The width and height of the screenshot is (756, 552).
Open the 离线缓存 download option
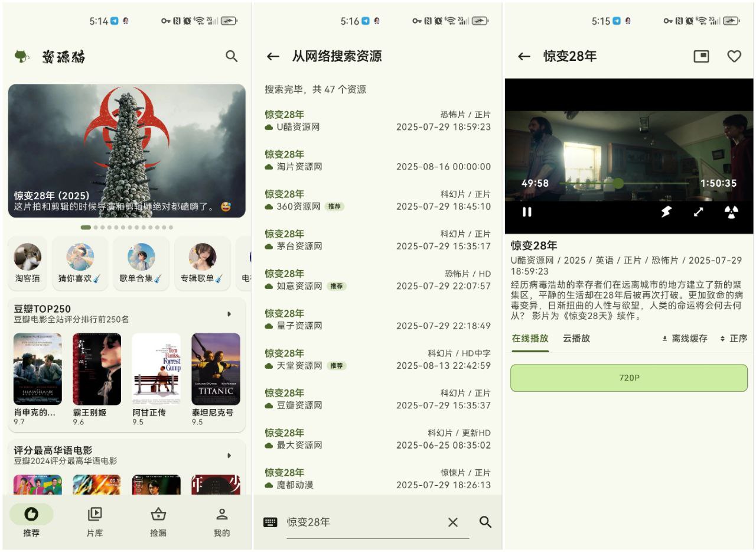tap(685, 339)
